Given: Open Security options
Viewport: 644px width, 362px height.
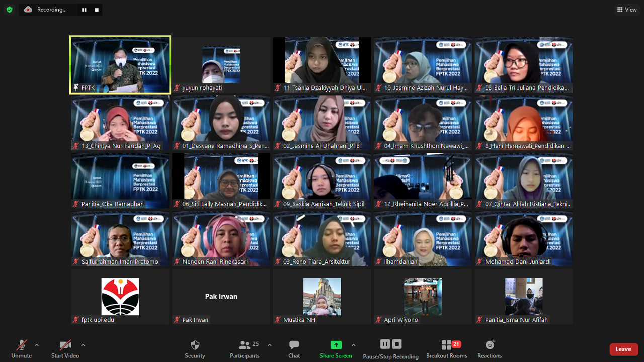Looking at the screenshot, I should click(x=195, y=349).
